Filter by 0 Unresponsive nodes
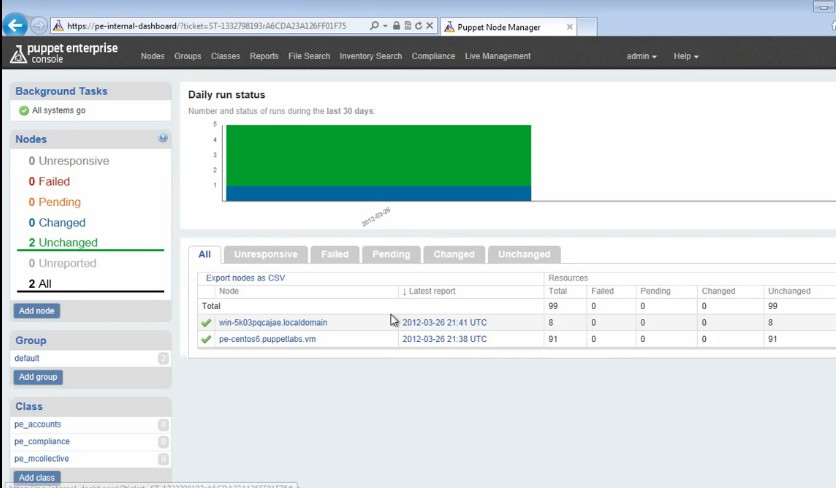This screenshot has width=836, height=488. pyautogui.click(x=69, y=161)
